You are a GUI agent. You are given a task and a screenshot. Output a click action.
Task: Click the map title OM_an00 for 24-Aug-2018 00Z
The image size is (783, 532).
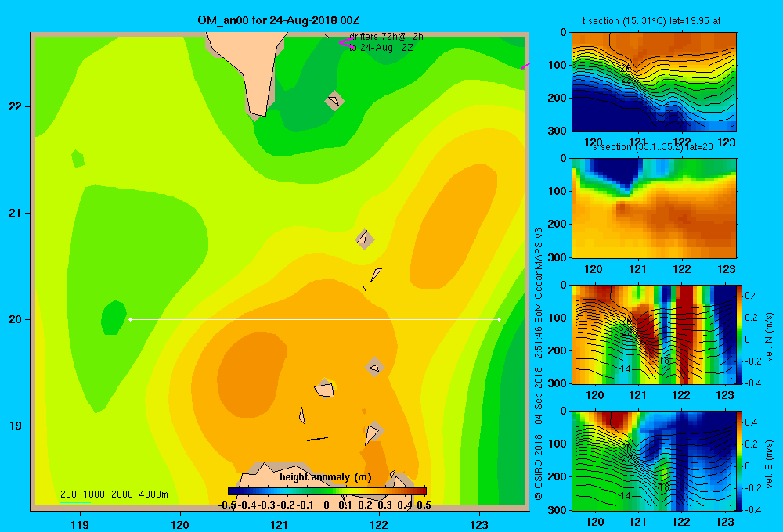(278, 20)
